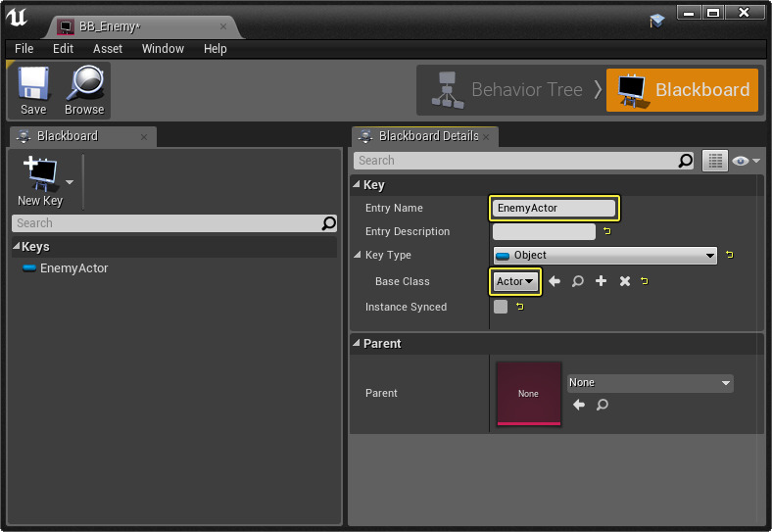Reset Key Type to default arrow
The width and height of the screenshot is (772, 532).
729,256
